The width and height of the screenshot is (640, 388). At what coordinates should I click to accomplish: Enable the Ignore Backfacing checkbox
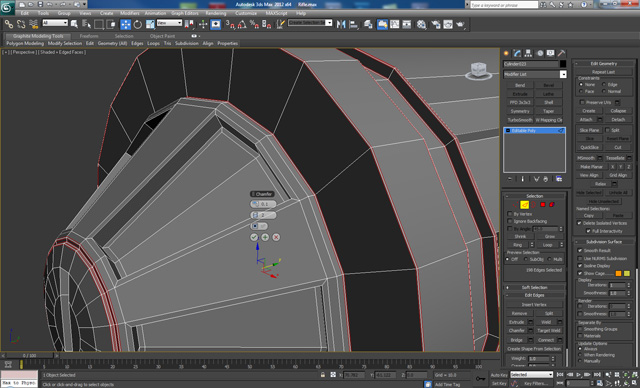click(x=510, y=221)
